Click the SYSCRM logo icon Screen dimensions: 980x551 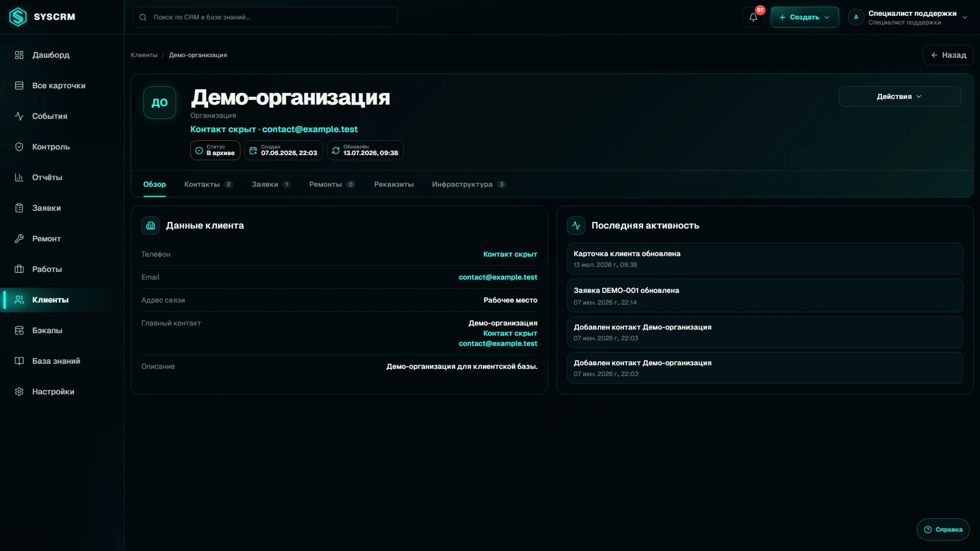(x=18, y=17)
